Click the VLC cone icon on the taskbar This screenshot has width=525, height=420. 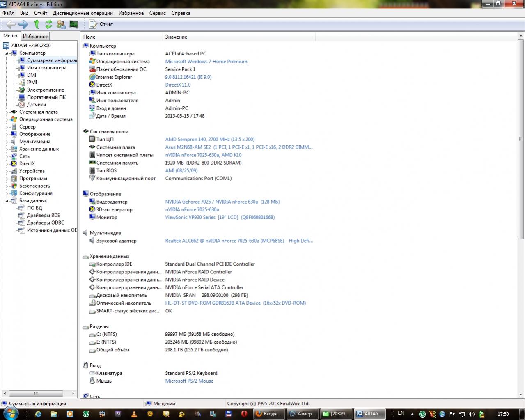134,414
